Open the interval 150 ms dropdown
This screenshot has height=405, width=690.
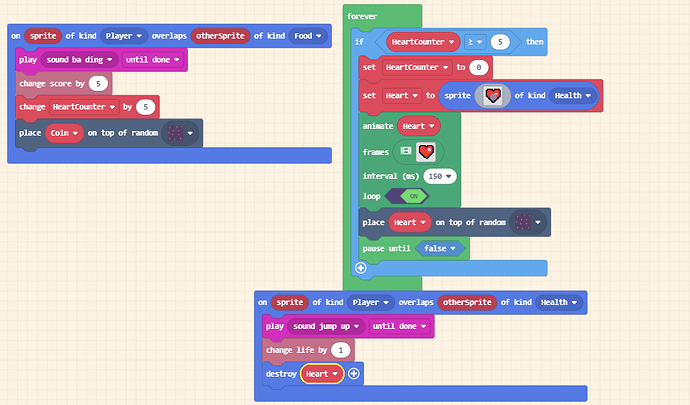pos(440,176)
